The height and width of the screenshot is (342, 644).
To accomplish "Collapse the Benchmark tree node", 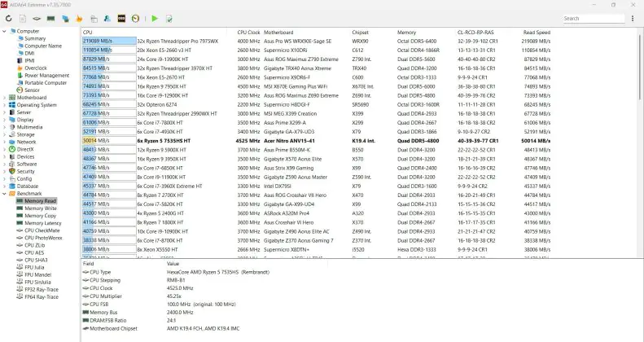I will point(4,194).
